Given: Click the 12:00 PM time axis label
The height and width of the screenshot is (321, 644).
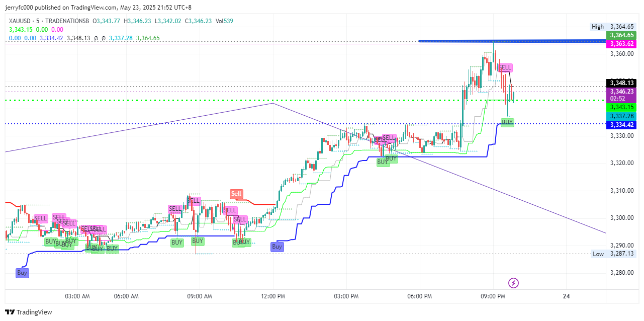Looking at the screenshot, I should (x=272, y=297).
